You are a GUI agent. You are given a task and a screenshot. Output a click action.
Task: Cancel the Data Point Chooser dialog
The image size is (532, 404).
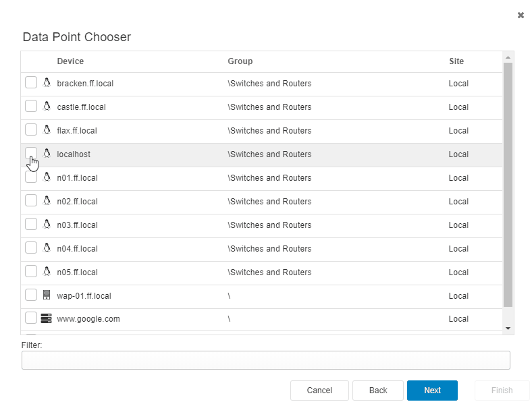(319, 391)
